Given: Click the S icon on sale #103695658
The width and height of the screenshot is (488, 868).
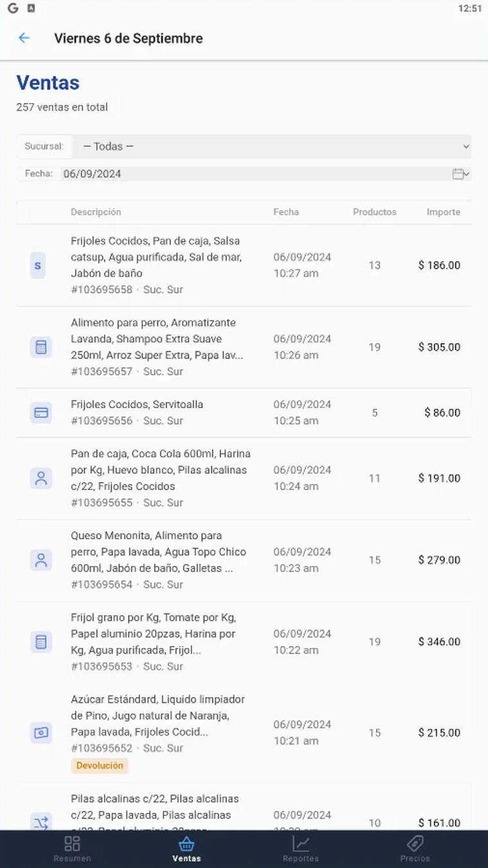Looking at the screenshot, I should point(41,266).
